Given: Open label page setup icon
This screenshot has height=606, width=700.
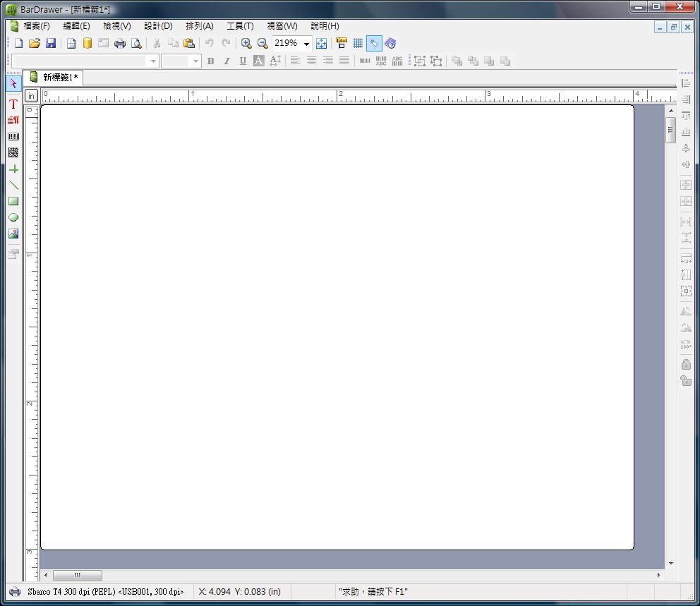Looking at the screenshot, I should tap(71, 43).
